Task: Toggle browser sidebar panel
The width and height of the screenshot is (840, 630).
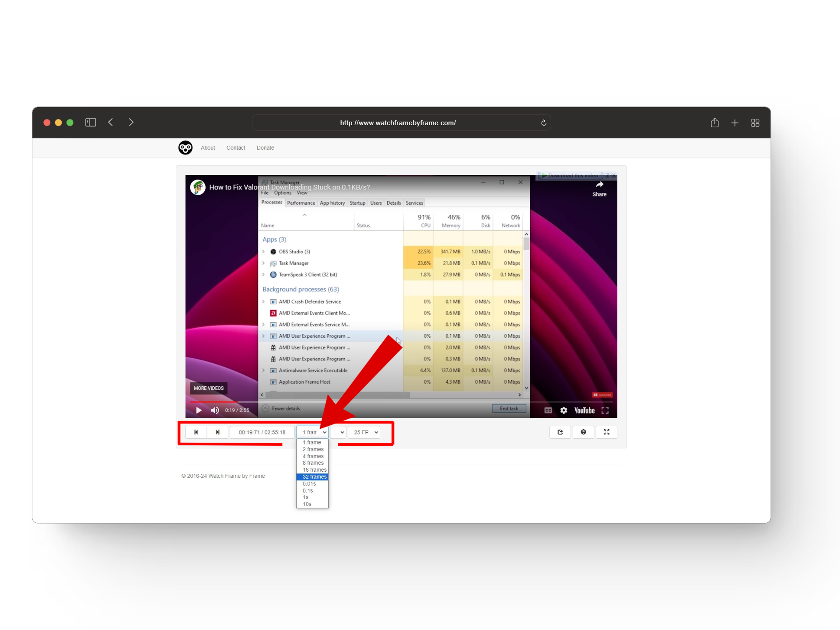Action: click(91, 122)
